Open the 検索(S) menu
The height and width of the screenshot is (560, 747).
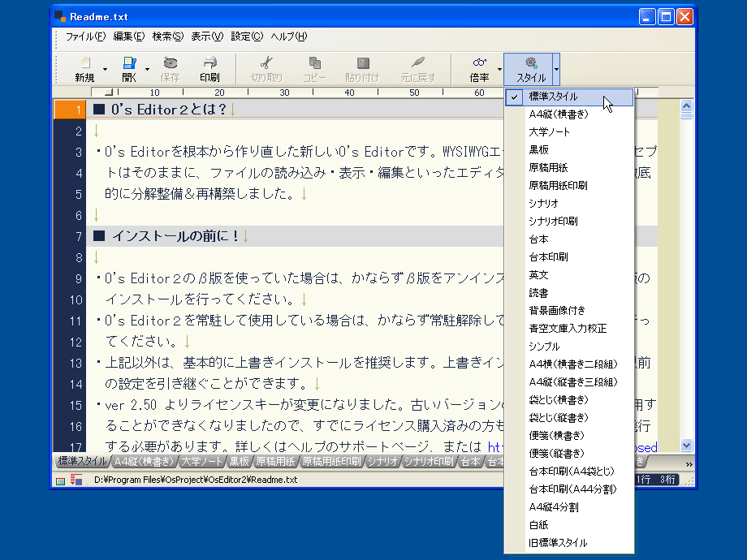point(168,37)
